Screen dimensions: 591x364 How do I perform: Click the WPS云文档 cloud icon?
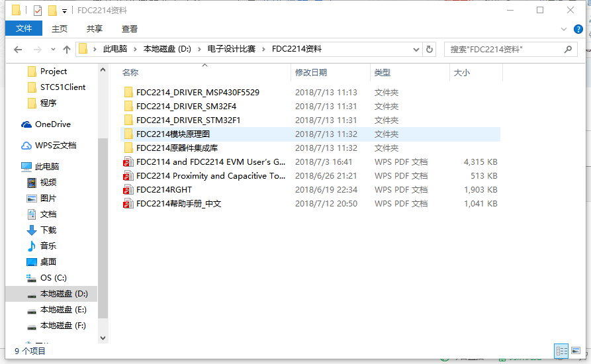pos(26,146)
